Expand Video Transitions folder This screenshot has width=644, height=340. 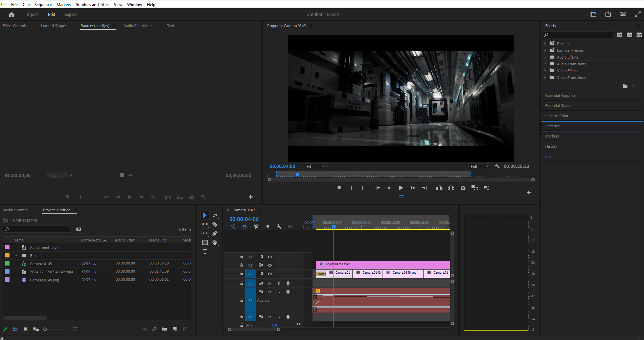[545, 78]
